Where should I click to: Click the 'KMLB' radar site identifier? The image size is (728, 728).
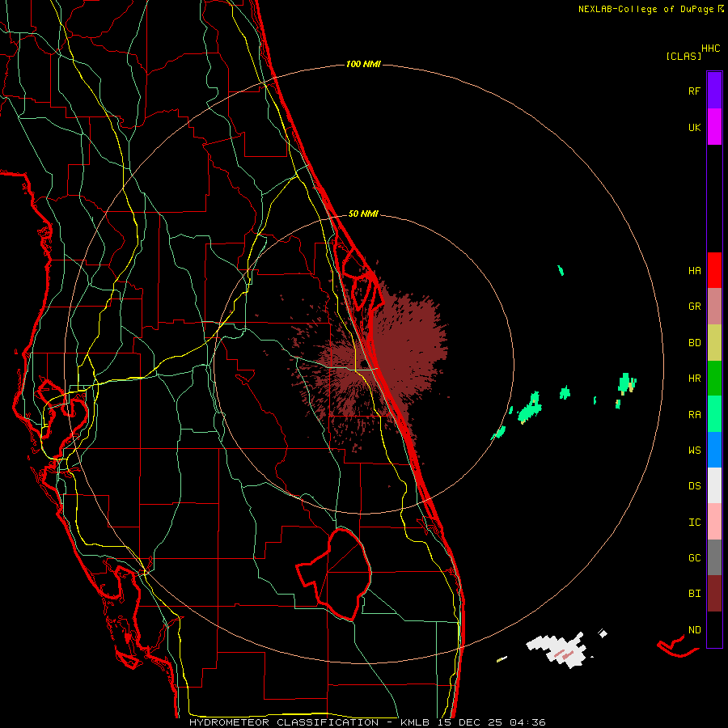(413, 722)
